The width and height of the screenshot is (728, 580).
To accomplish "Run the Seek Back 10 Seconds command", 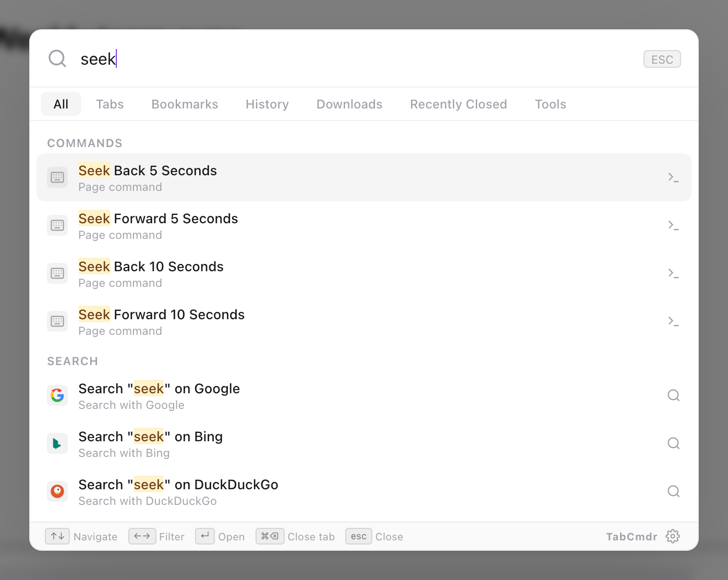I will 364,273.
